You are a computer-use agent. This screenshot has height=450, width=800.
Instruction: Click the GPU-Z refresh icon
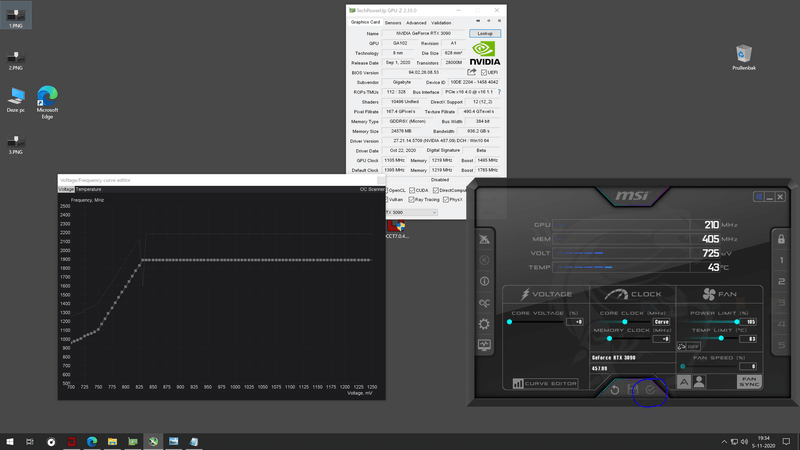coord(489,21)
